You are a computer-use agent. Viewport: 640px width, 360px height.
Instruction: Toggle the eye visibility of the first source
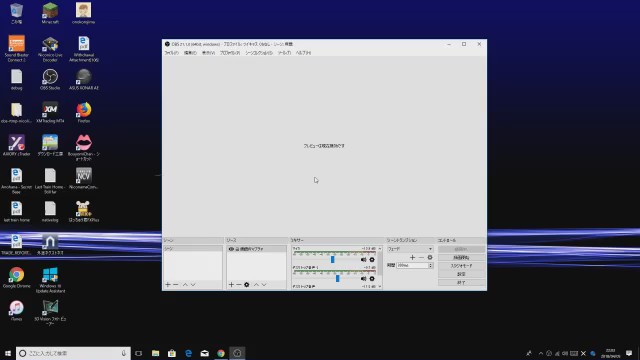pos(231,249)
